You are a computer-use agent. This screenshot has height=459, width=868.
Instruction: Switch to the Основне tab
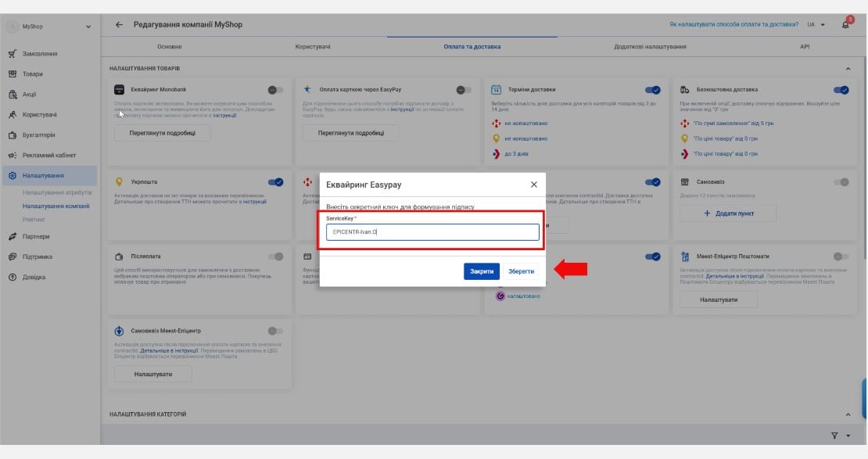(x=170, y=46)
